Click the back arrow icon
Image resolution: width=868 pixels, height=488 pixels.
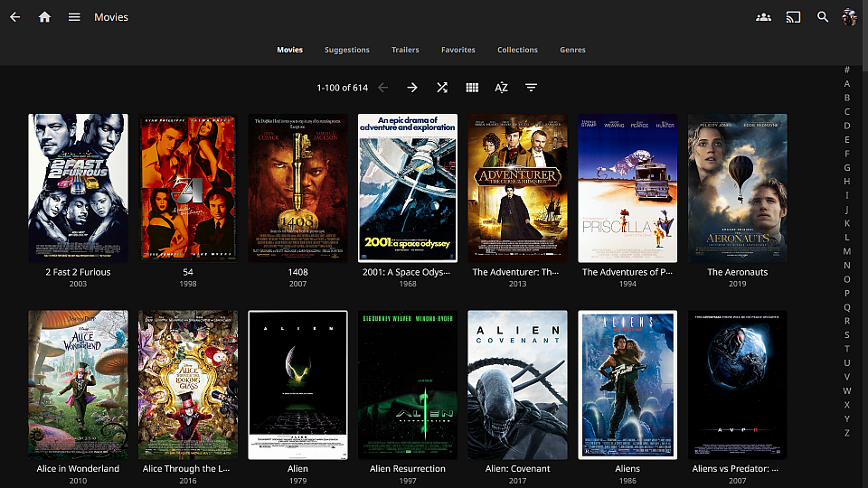tap(14, 17)
